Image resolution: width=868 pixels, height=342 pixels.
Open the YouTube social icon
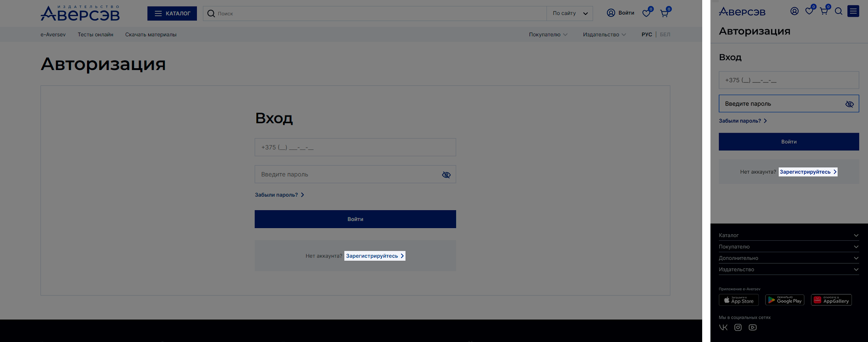point(752,327)
